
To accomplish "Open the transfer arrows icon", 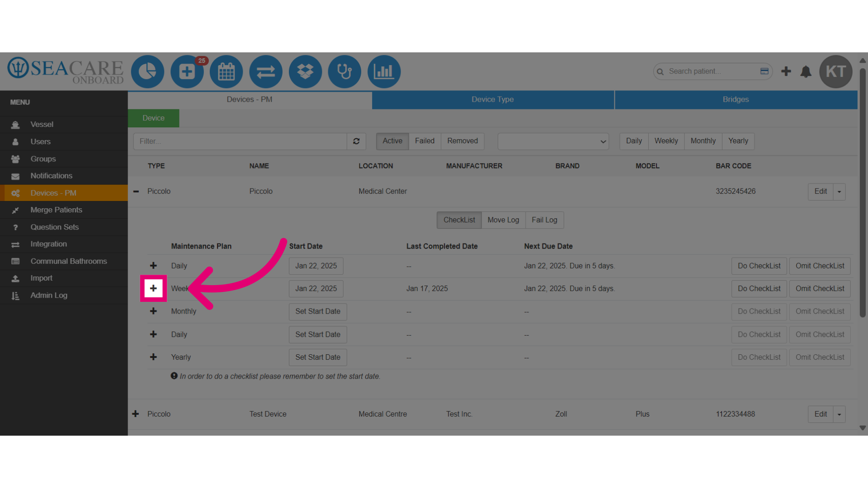I will 266,71.
